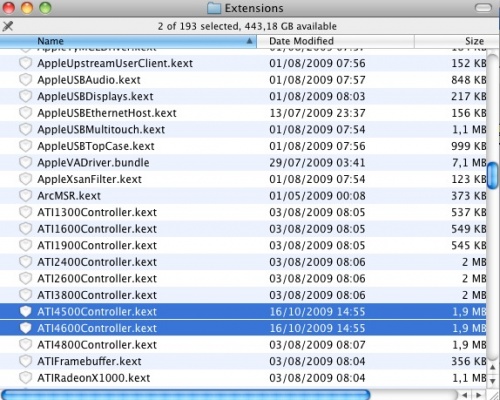Select the AppleUSBDisplays.kext file name
This screenshot has height=400, width=500.
[95, 96]
